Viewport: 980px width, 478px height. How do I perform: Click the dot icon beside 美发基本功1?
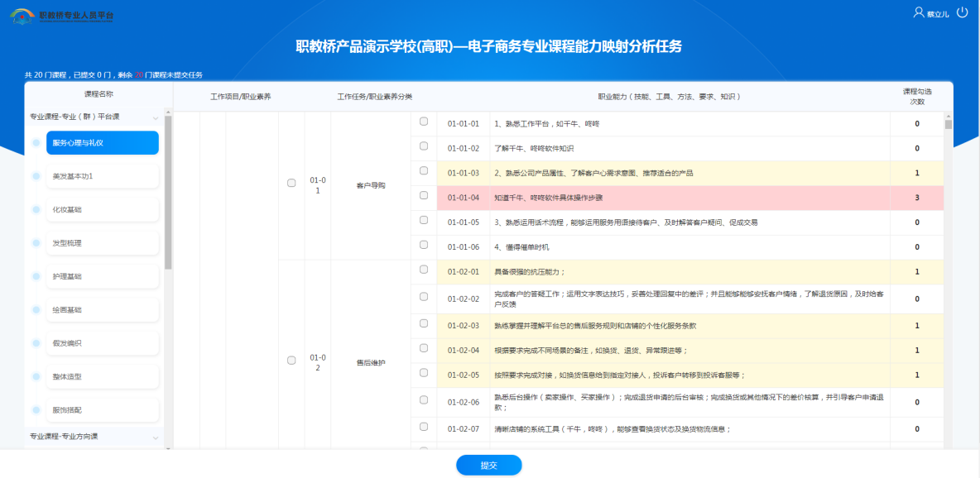coord(36,176)
